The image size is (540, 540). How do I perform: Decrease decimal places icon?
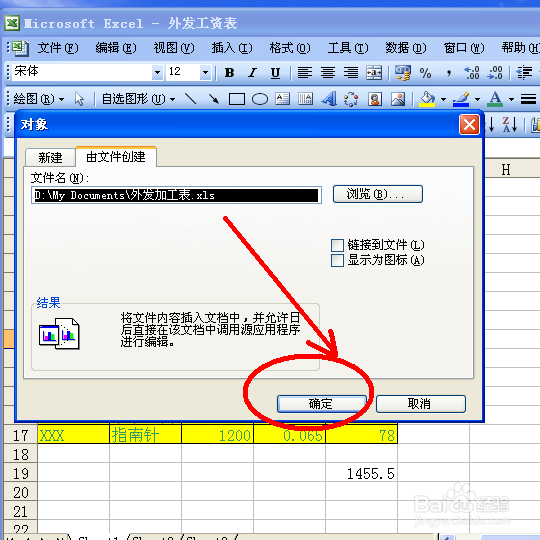[495, 73]
